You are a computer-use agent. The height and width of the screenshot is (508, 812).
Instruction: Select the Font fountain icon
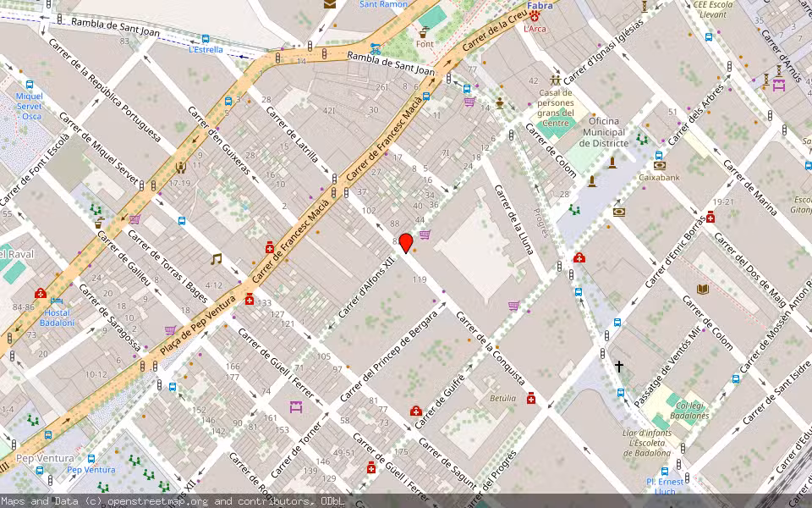click(x=424, y=32)
